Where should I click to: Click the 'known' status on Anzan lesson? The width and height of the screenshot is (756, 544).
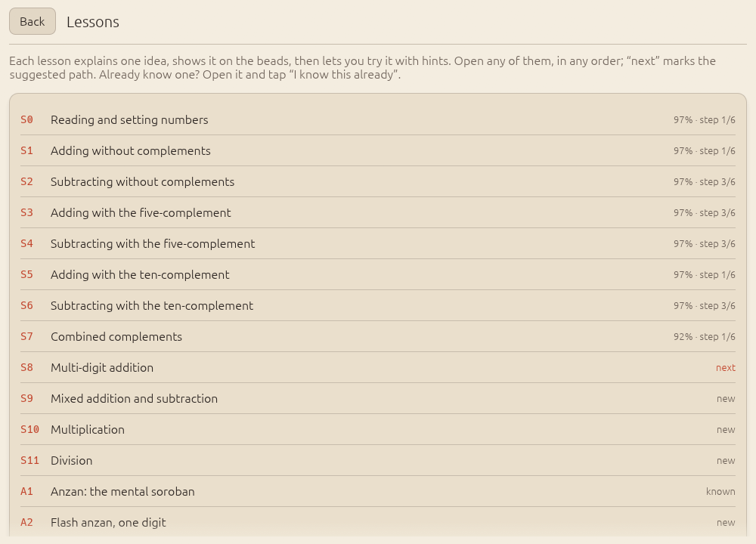[720, 491]
